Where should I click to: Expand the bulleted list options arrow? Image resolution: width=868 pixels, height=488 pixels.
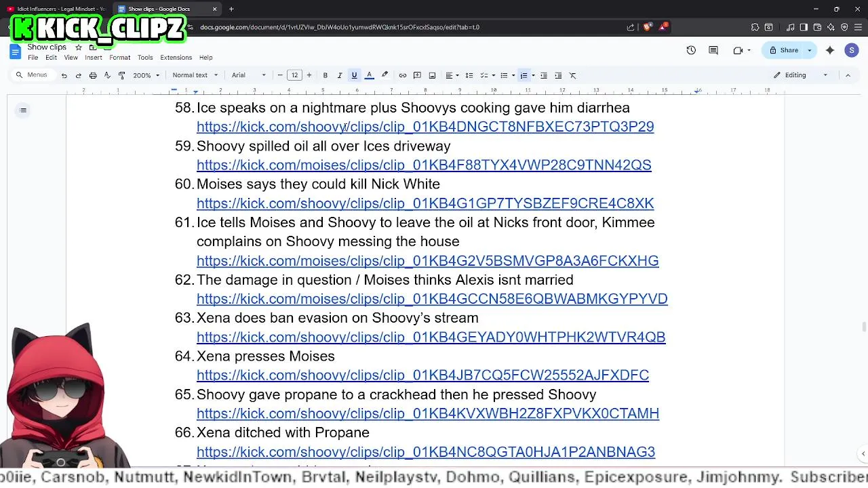[x=513, y=75]
